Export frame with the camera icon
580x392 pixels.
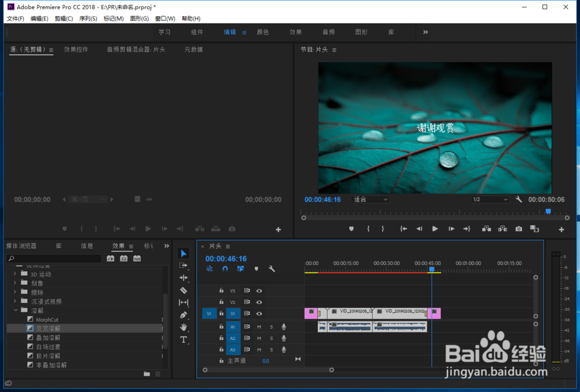click(519, 229)
